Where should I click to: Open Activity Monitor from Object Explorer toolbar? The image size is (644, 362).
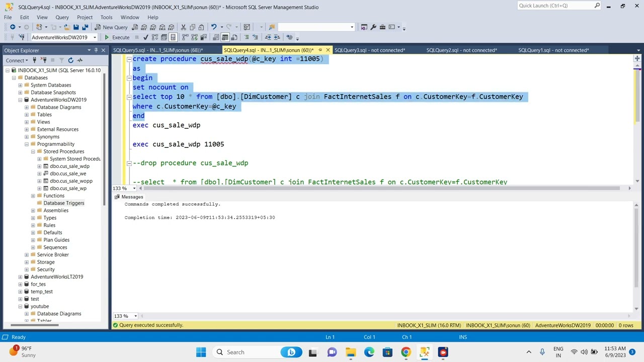(79, 60)
